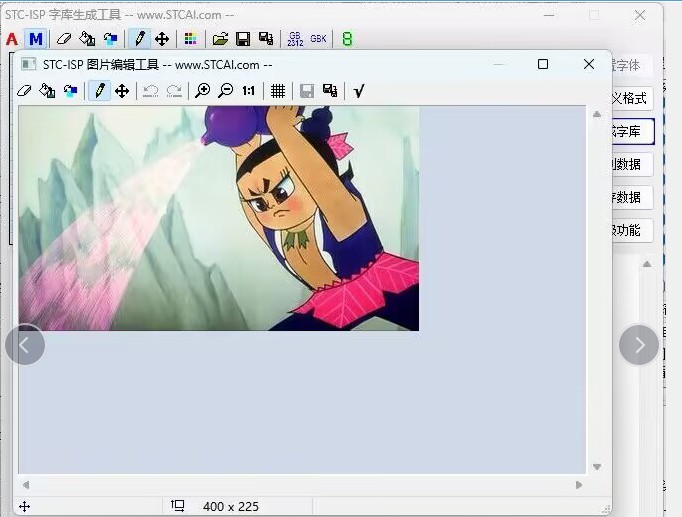Zoom out with the magnifier minus icon
This screenshot has height=517, width=682.
225,91
